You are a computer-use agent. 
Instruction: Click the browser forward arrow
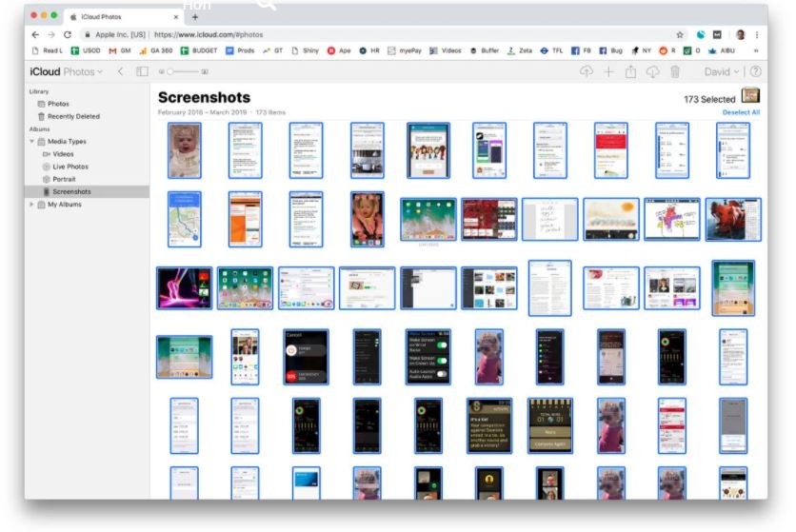pyautogui.click(x=51, y=34)
